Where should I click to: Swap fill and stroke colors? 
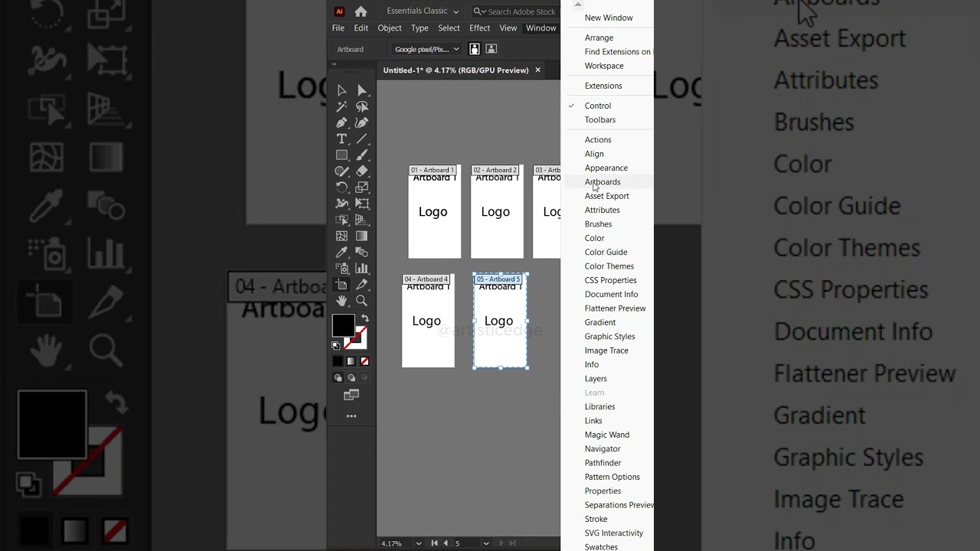(x=364, y=318)
